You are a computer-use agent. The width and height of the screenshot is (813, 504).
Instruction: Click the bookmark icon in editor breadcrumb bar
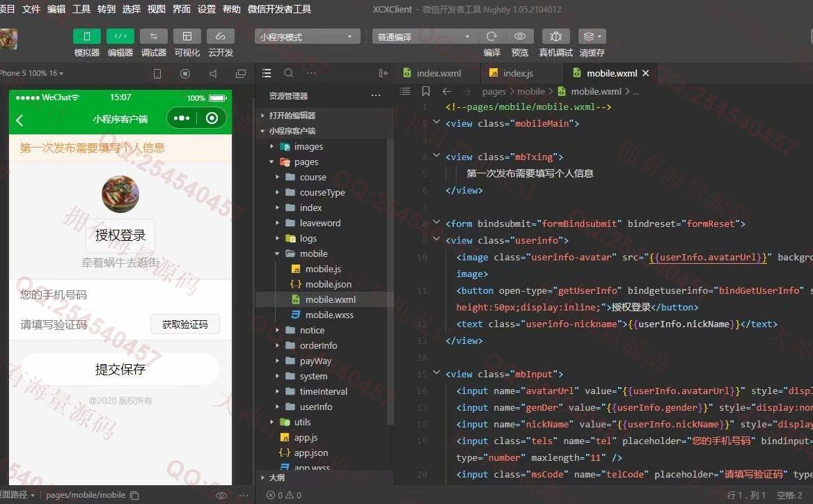[426, 91]
